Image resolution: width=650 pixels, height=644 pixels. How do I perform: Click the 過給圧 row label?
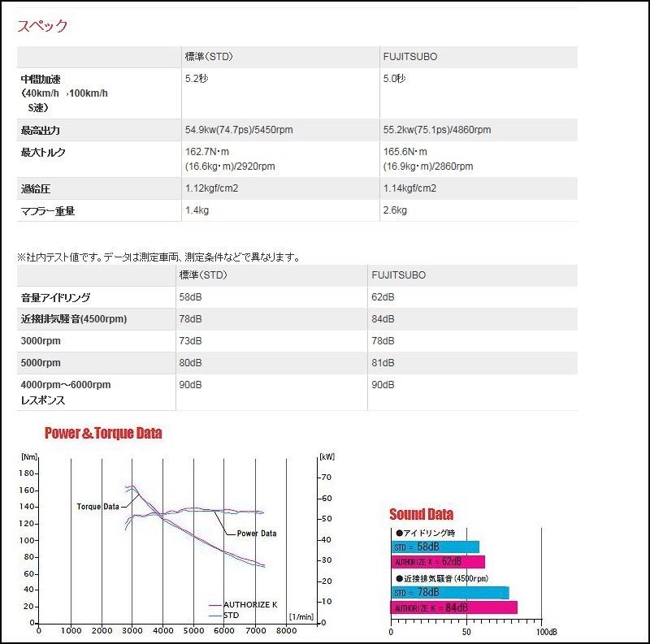36,189
